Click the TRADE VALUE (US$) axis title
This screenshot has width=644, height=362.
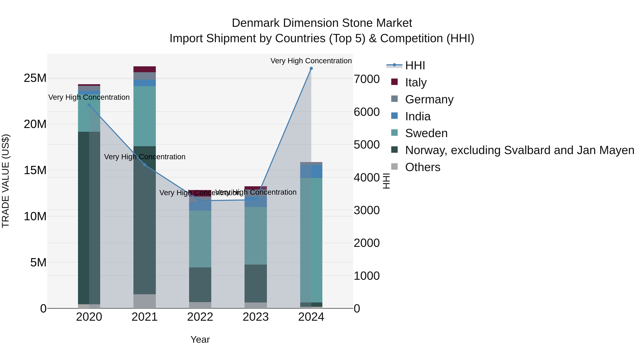(6, 181)
